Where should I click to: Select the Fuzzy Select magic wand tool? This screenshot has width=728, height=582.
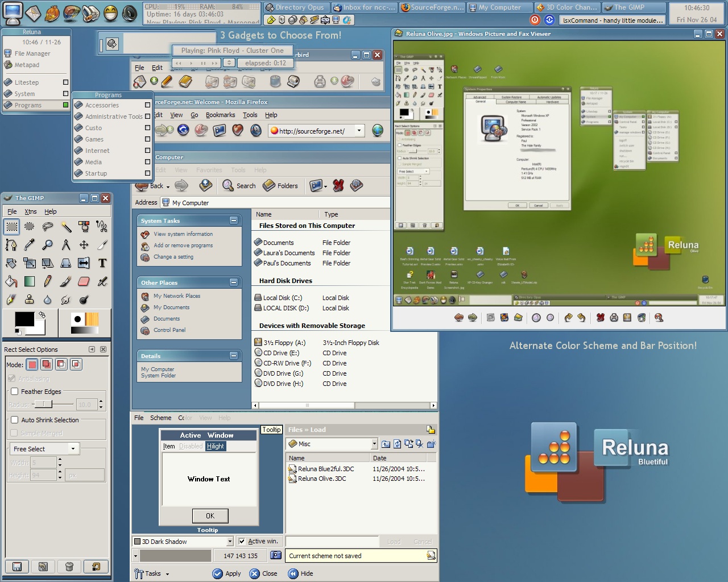tap(66, 227)
